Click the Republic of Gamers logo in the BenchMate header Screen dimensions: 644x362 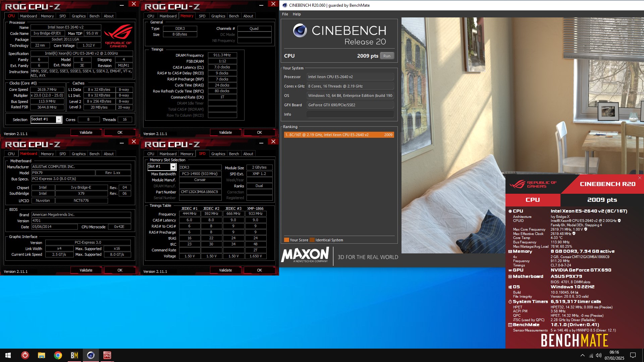533,184
